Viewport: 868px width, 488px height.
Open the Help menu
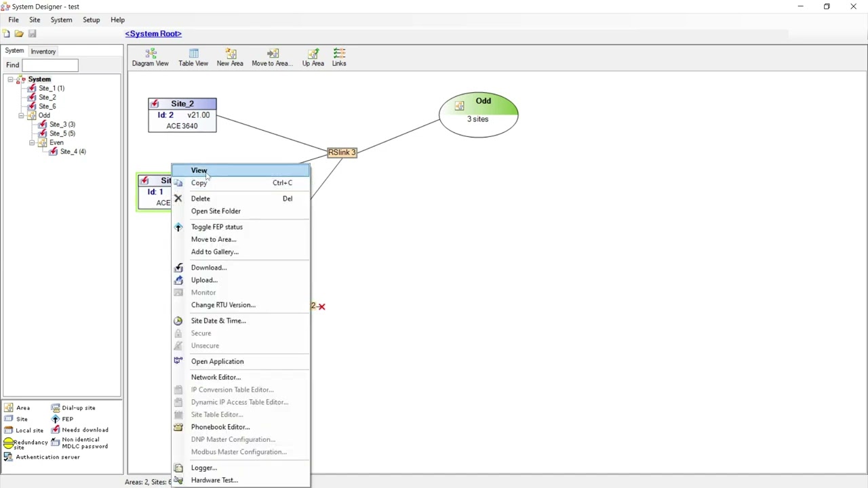[x=117, y=20]
